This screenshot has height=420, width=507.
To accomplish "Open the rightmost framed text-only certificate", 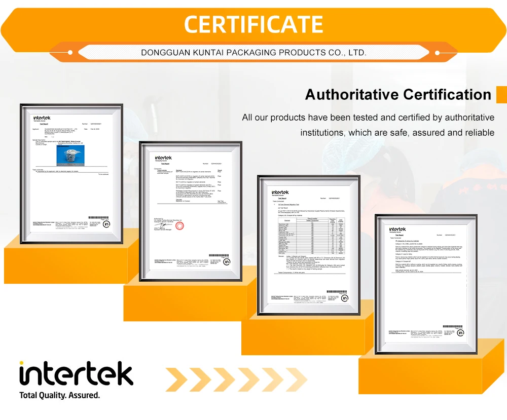I will (426, 284).
